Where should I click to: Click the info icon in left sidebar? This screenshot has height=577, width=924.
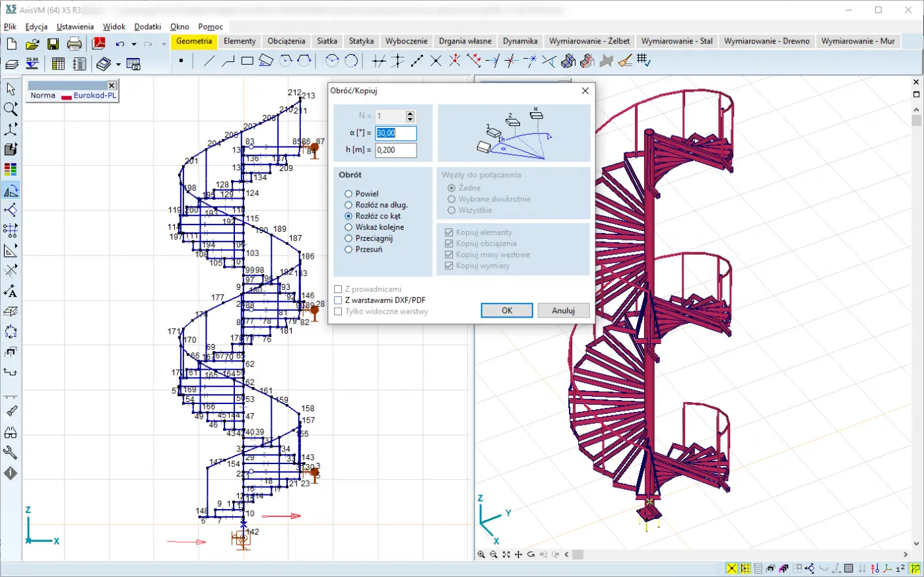(11, 473)
